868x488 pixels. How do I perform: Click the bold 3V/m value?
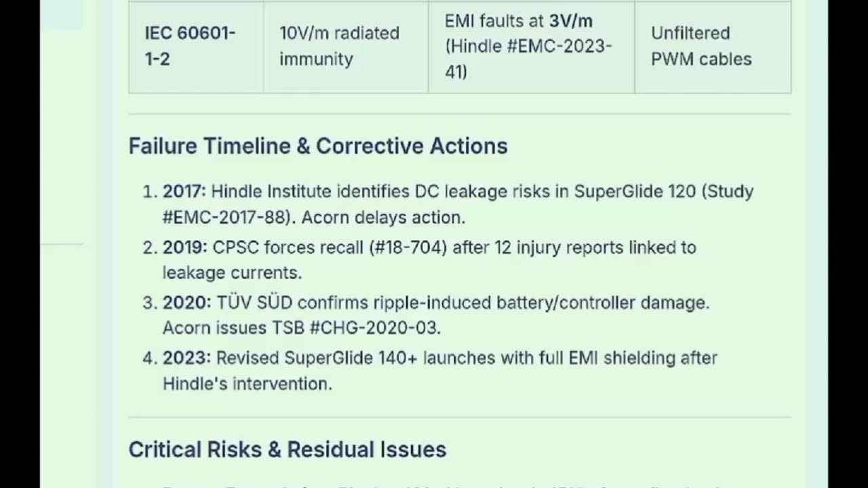pos(571,21)
